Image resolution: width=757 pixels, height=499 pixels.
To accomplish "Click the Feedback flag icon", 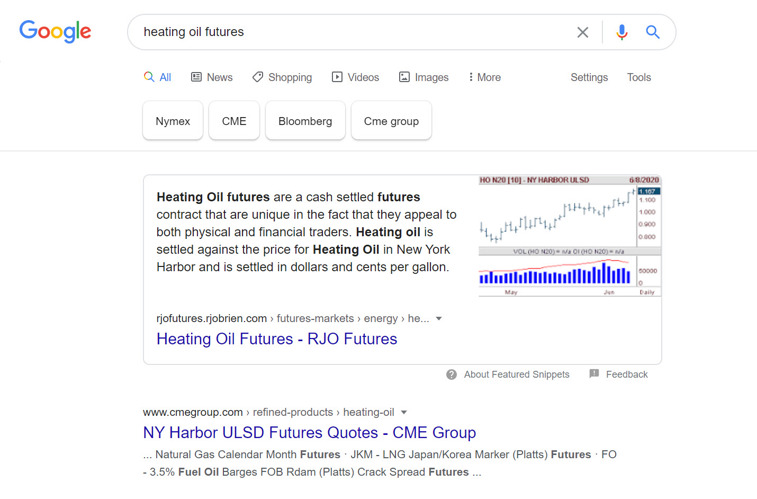I will 594,374.
